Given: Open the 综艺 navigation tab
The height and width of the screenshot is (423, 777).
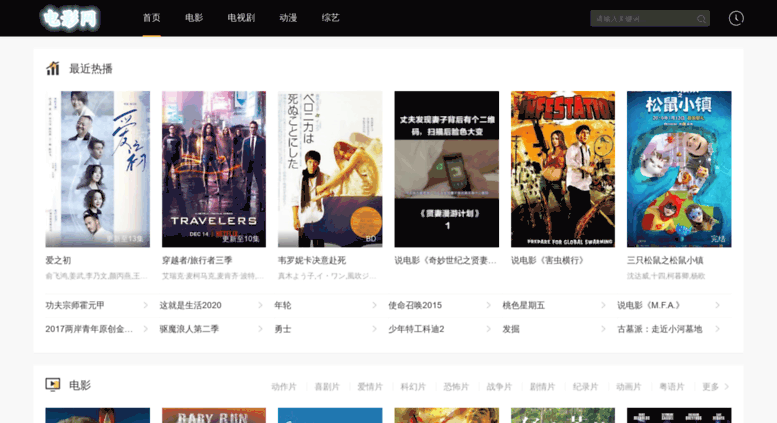Looking at the screenshot, I should [331, 18].
